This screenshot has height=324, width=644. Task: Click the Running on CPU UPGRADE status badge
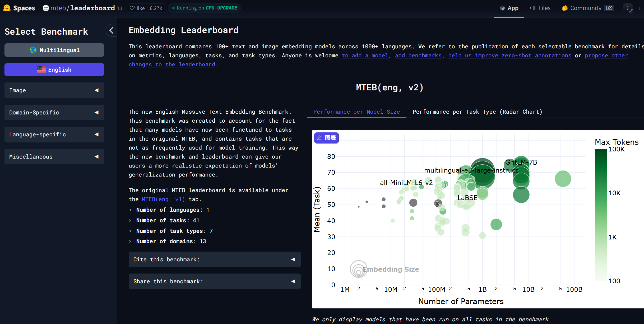(x=205, y=8)
